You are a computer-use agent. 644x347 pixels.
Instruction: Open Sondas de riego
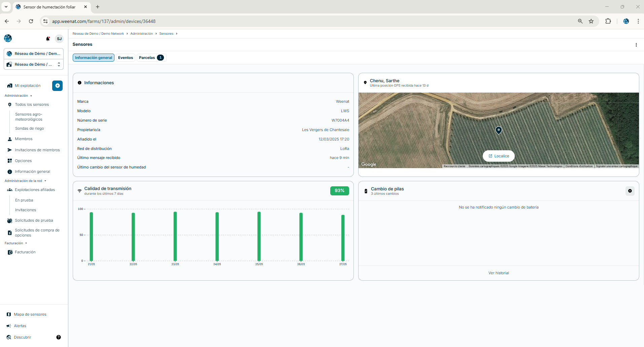[30, 128]
